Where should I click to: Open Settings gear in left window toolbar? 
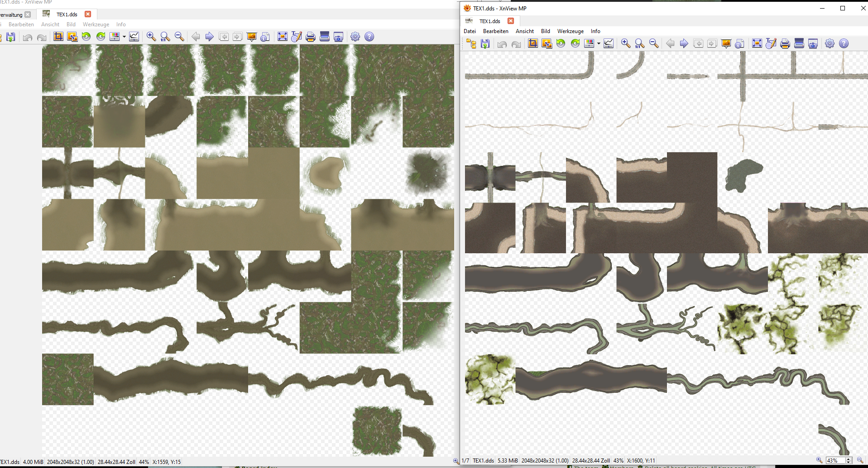point(355,37)
